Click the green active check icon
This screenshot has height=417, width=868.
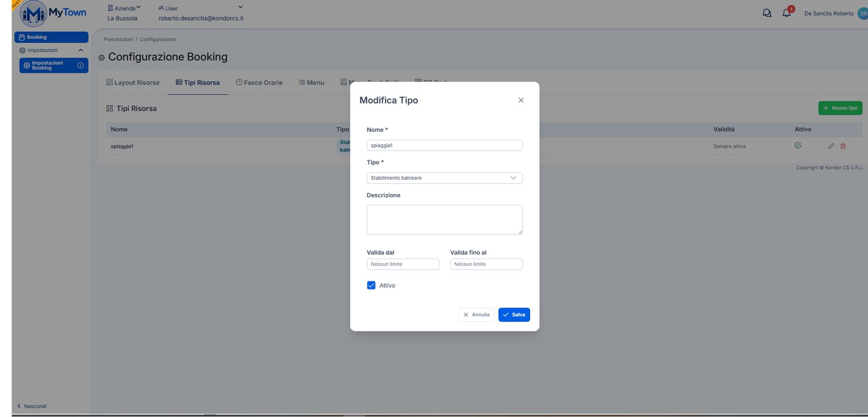(x=798, y=145)
